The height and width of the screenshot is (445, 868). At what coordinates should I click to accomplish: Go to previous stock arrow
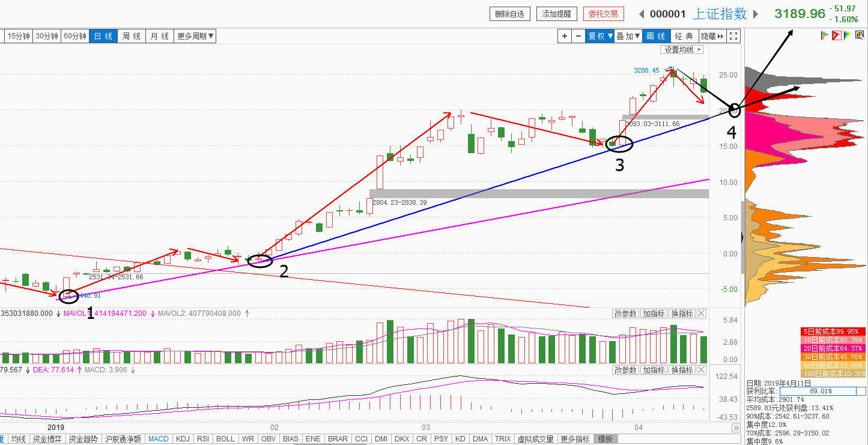(x=642, y=14)
